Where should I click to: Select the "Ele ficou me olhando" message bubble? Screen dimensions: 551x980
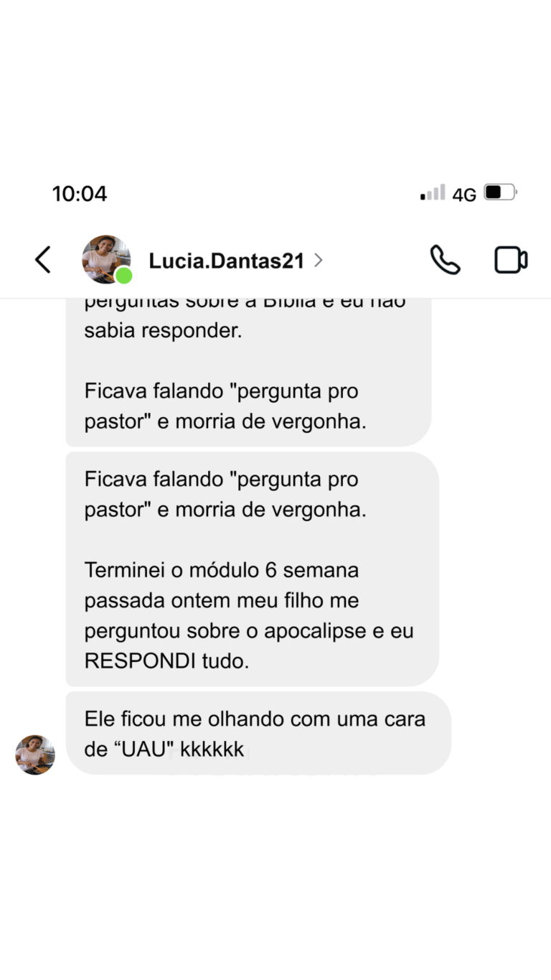[x=258, y=733]
